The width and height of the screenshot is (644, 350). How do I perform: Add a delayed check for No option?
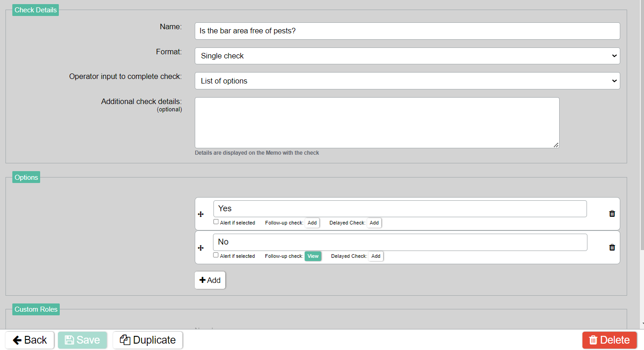point(376,256)
